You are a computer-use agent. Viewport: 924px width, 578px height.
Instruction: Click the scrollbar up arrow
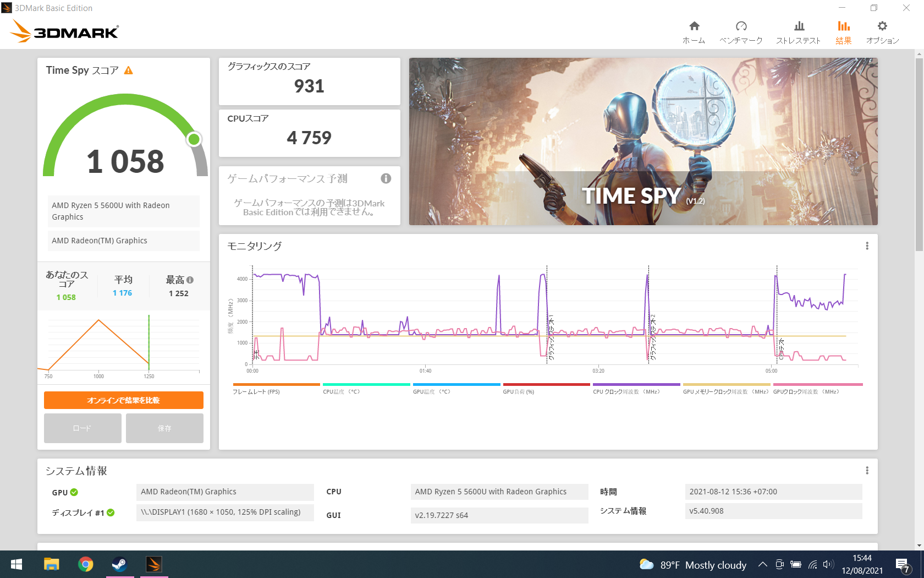[919, 54]
